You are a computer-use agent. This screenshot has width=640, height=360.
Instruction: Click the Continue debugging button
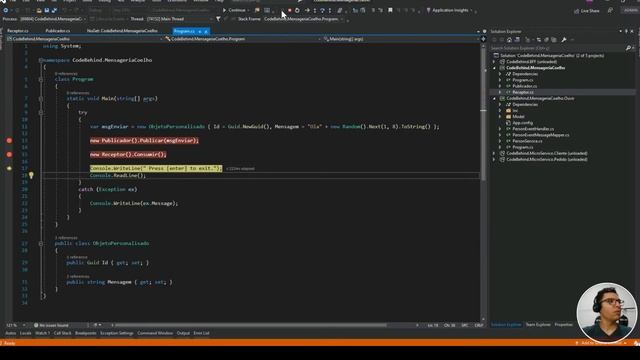pyautogui.click(x=234, y=10)
